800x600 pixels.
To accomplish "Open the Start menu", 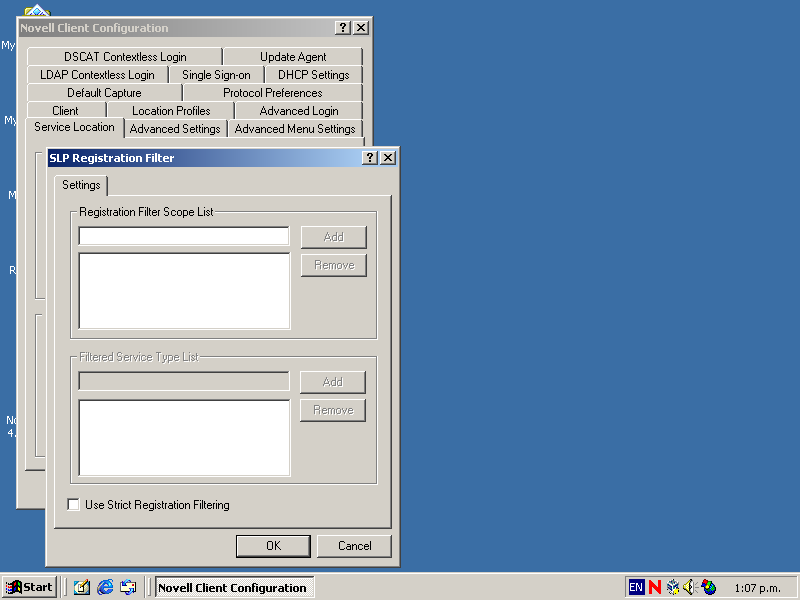I will click(x=29, y=587).
